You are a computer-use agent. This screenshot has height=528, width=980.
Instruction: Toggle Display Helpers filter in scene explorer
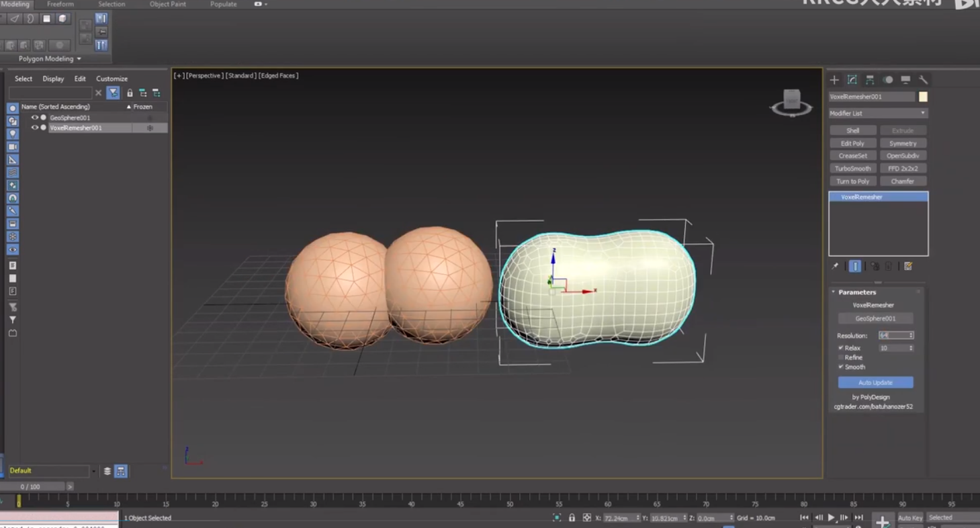(x=12, y=159)
